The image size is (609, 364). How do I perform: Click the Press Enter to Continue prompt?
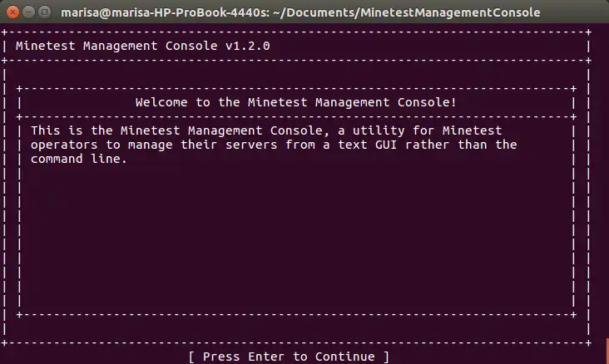[x=289, y=357]
